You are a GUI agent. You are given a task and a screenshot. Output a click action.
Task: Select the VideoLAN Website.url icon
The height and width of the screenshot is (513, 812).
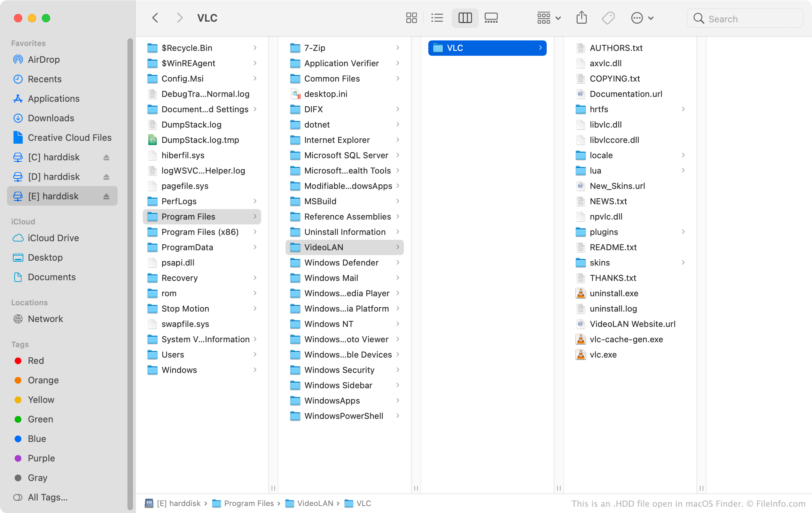tap(581, 324)
